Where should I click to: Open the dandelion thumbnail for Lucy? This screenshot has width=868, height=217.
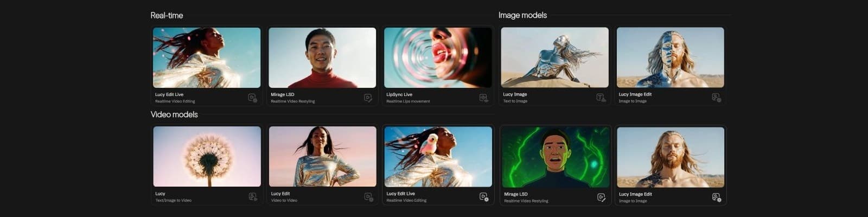pyautogui.click(x=207, y=156)
